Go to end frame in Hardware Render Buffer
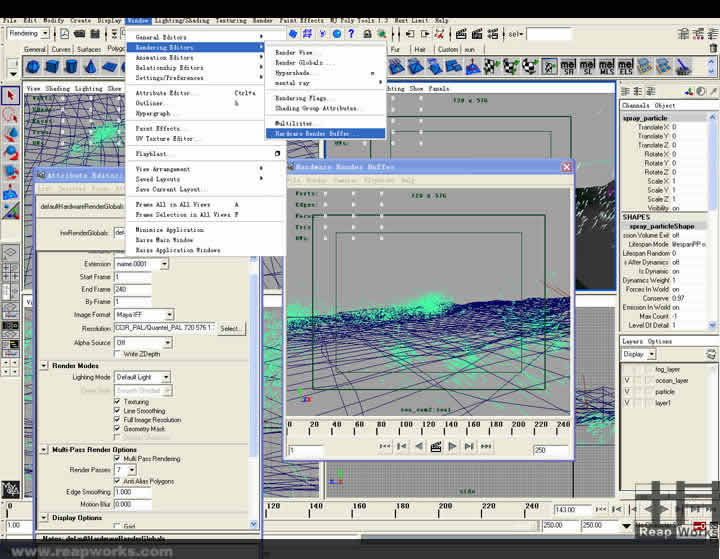The height and width of the screenshot is (559, 720). (x=486, y=446)
